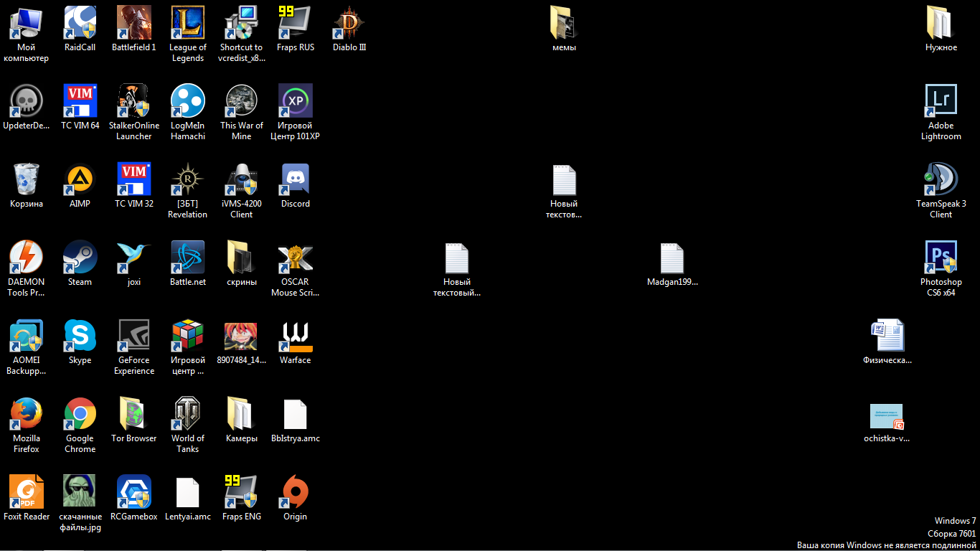Select the UpdeterDe... skull icon
Image resolution: width=980 pixels, height=551 pixels.
[x=27, y=101]
